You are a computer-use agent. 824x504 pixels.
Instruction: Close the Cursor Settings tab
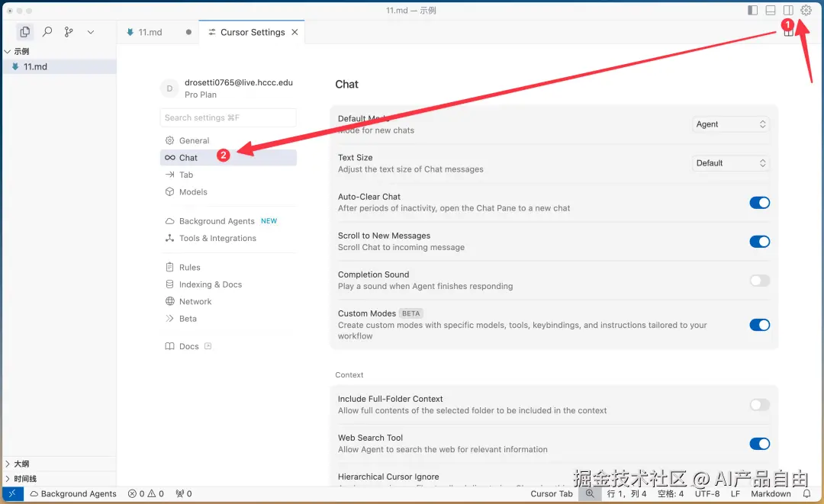(295, 32)
